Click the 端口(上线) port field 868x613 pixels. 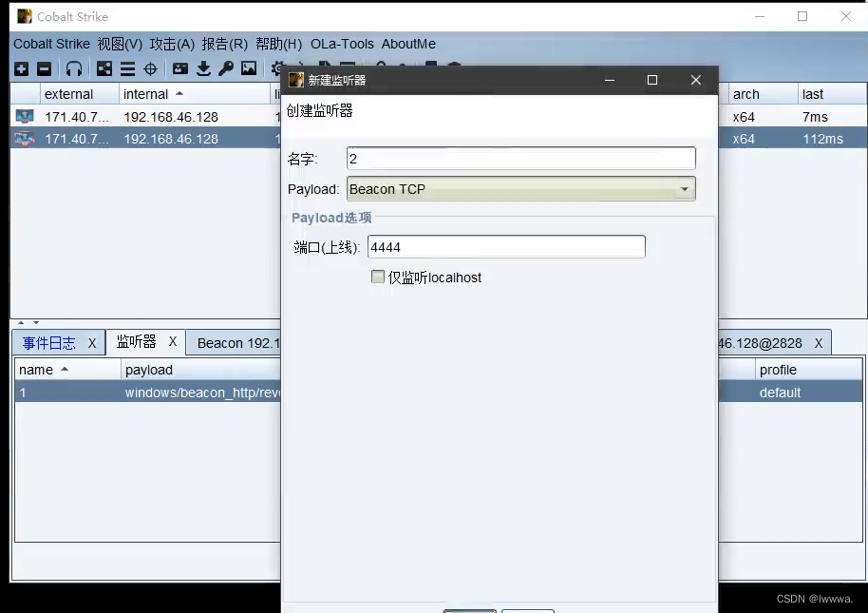coord(506,246)
